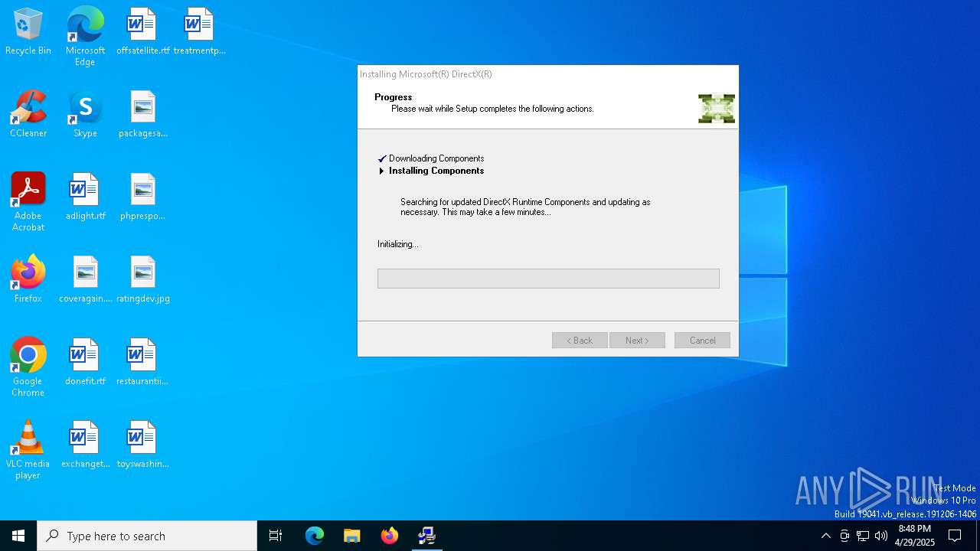The image size is (980, 551).
Task: Select the toyswashin... Word document
Action: click(143, 445)
